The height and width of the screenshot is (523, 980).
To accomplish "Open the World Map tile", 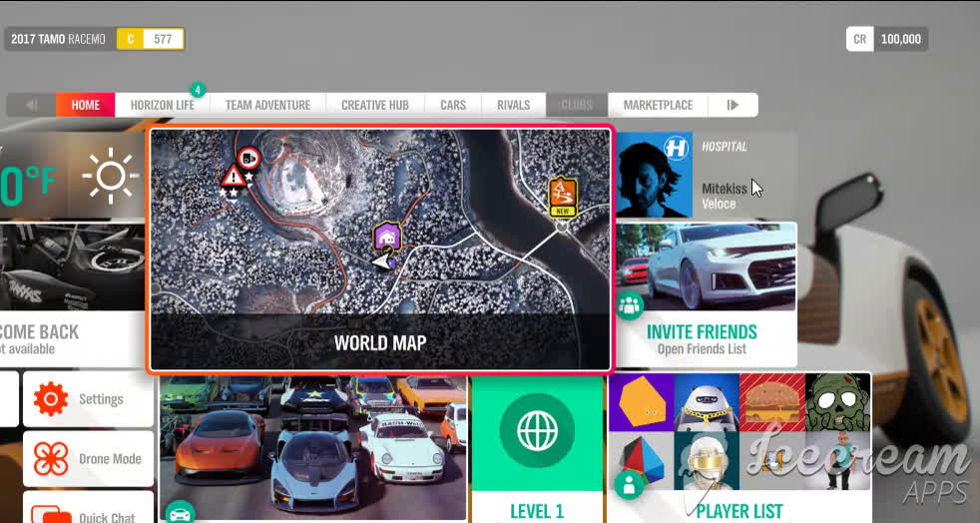I will pyautogui.click(x=380, y=249).
